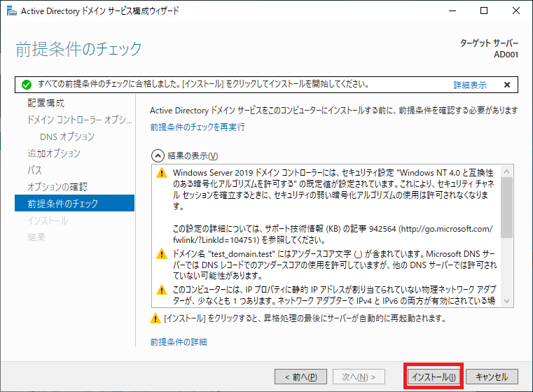Select DNS オプション in the navigation
Screen dimensions: 533x392
click(x=67, y=136)
